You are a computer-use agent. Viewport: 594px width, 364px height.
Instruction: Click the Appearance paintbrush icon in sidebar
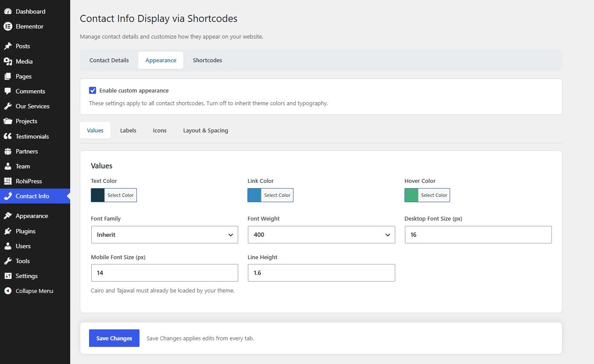pyautogui.click(x=7, y=216)
